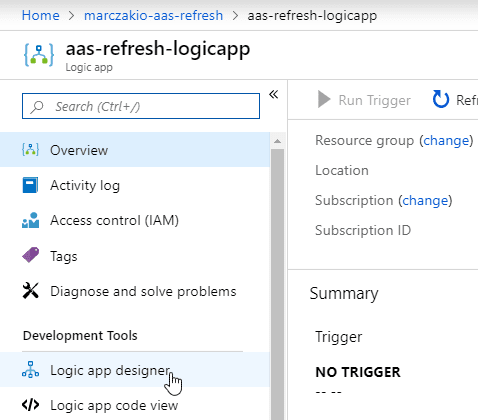
Task: Click aas-refresh-logicapp breadcrumb text
Action: pyautogui.click(x=312, y=16)
